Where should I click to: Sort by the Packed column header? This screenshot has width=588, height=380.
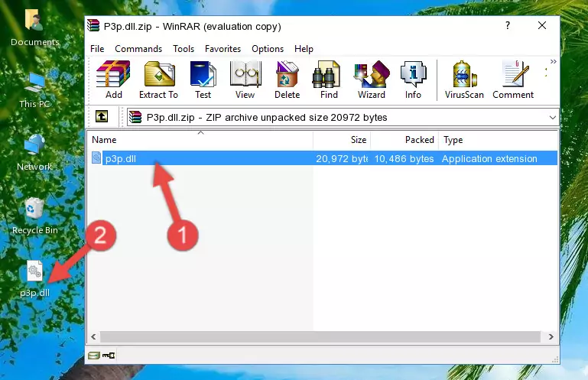click(x=404, y=140)
